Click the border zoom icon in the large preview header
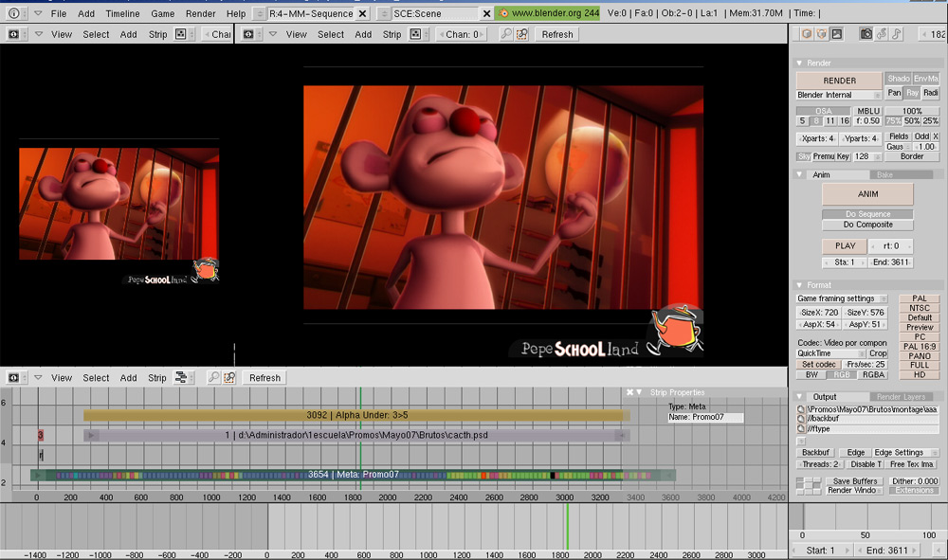 (x=521, y=34)
